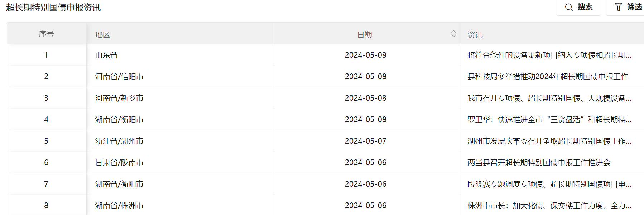Open news 湖州市发展改革委召开争取超长期特别国债
This screenshot has width=644, height=215.
tap(549, 141)
